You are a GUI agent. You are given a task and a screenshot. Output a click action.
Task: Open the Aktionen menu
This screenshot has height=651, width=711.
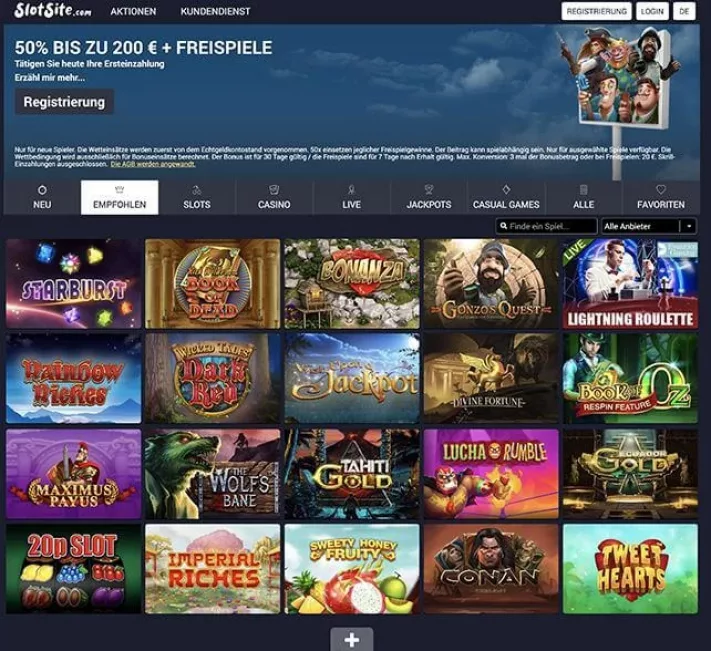coord(133,11)
